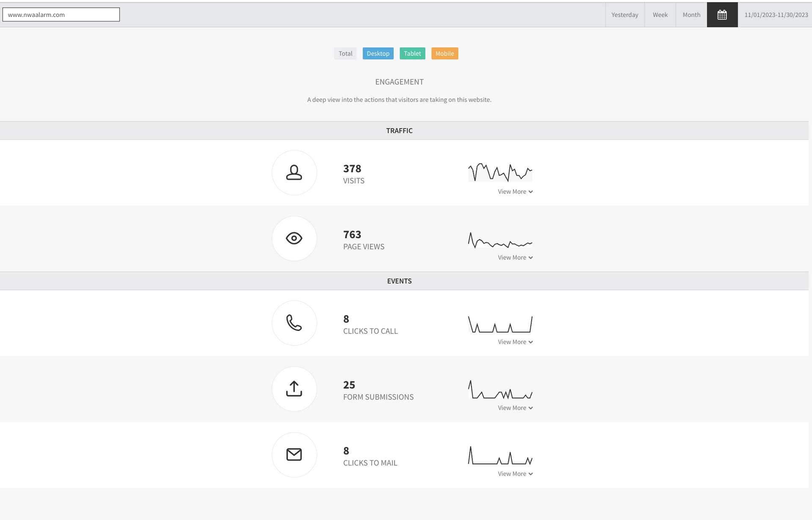812x520 pixels.
Task: Select the Month date range tab
Action: click(691, 15)
